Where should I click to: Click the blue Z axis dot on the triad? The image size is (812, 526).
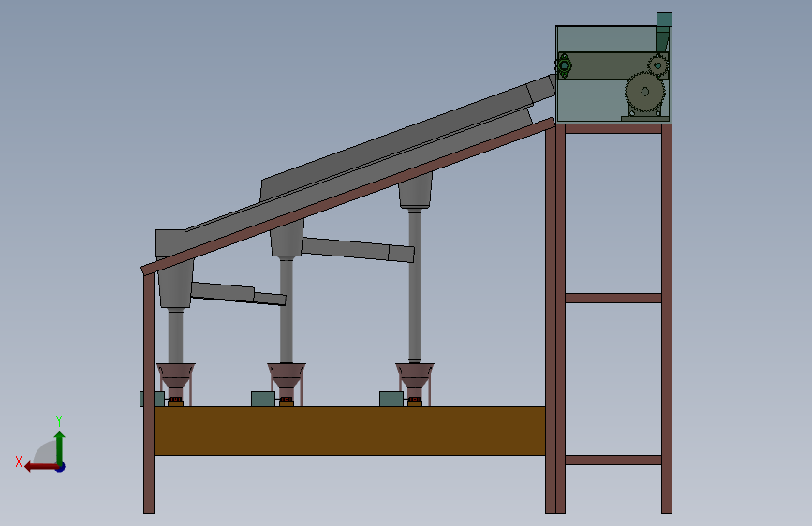click(x=61, y=467)
